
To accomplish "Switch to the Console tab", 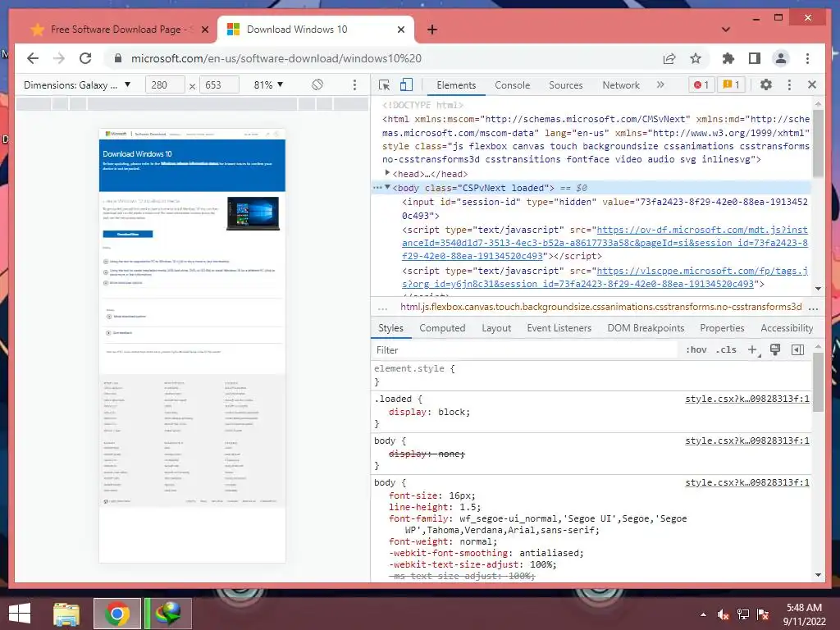I will click(512, 85).
